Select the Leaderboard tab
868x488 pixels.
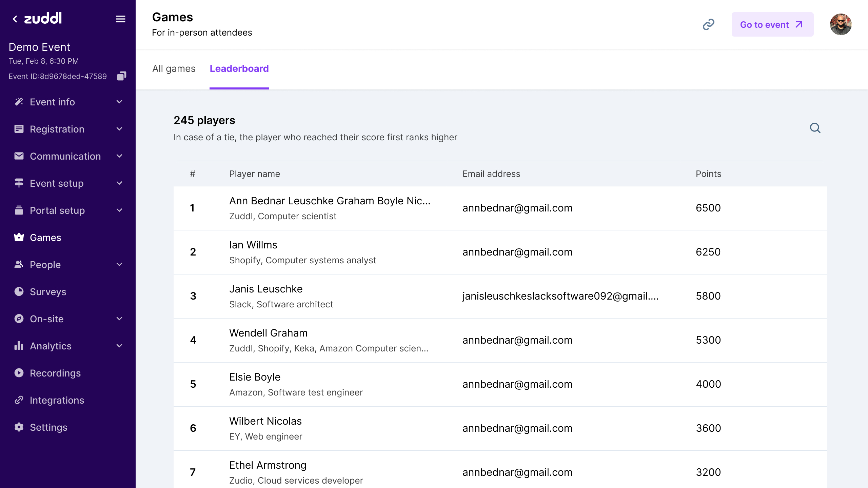pyautogui.click(x=239, y=68)
